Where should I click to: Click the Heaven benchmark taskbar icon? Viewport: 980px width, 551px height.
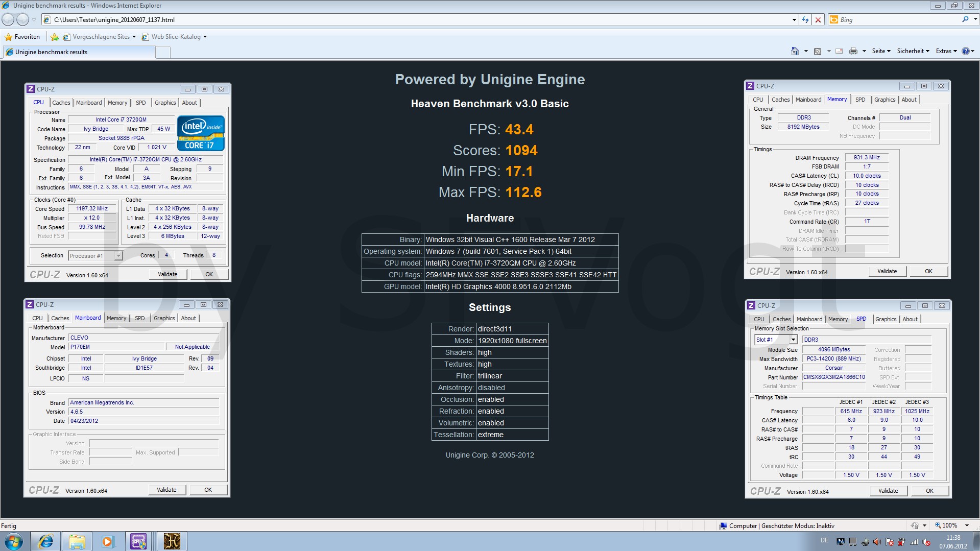coord(172,541)
